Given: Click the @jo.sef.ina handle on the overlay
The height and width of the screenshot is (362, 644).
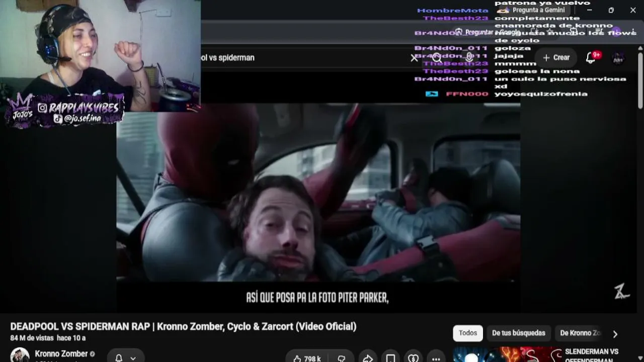Looking at the screenshot, I should coord(84,119).
